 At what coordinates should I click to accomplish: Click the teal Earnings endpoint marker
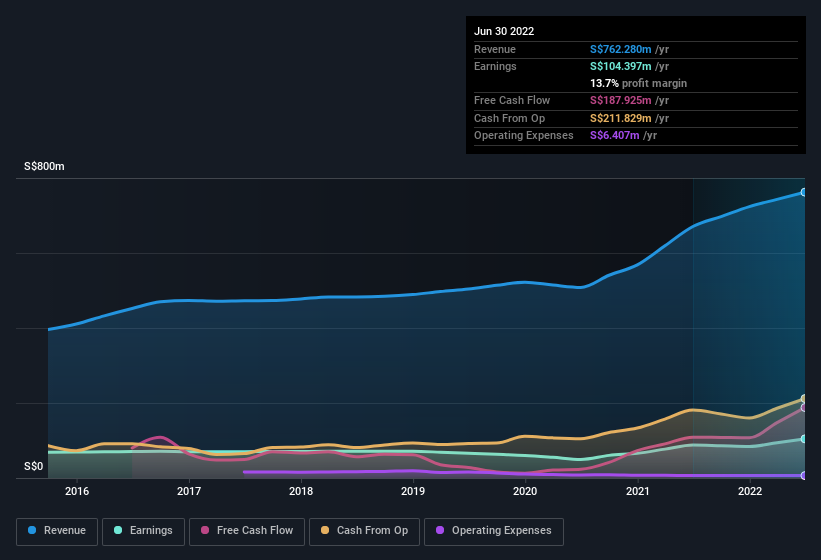pyautogui.click(x=803, y=439)
